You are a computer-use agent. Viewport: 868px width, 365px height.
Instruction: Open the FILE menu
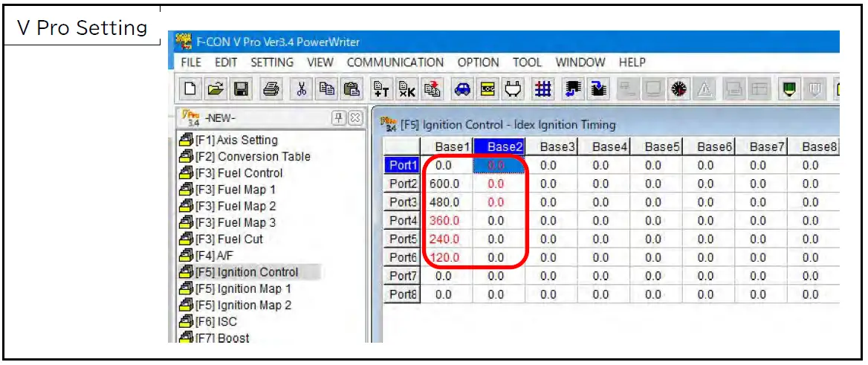click(191, 62)
